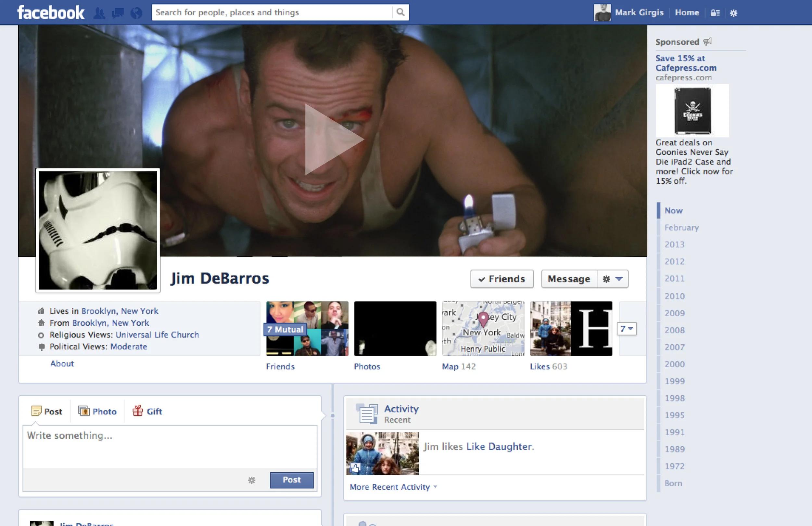812x526 pixels.
Task: Select the Gift tab in composer
Action: [x=147, y=411]
